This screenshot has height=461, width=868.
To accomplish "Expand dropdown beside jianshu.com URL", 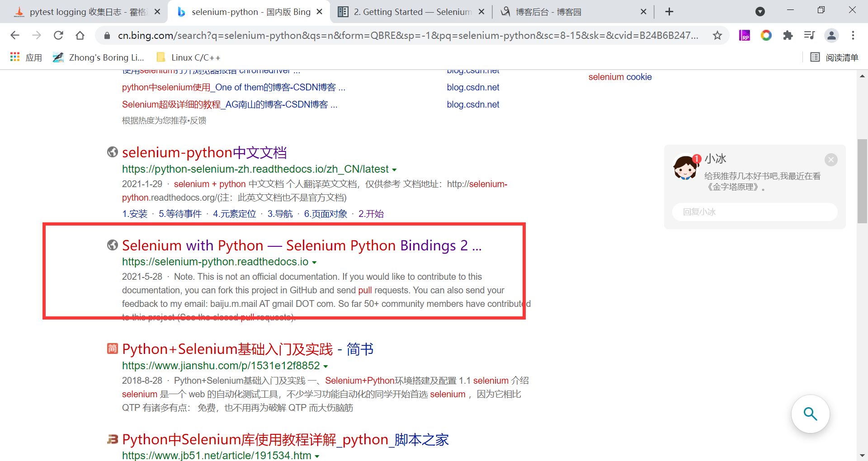I will (x=325, y=367).
